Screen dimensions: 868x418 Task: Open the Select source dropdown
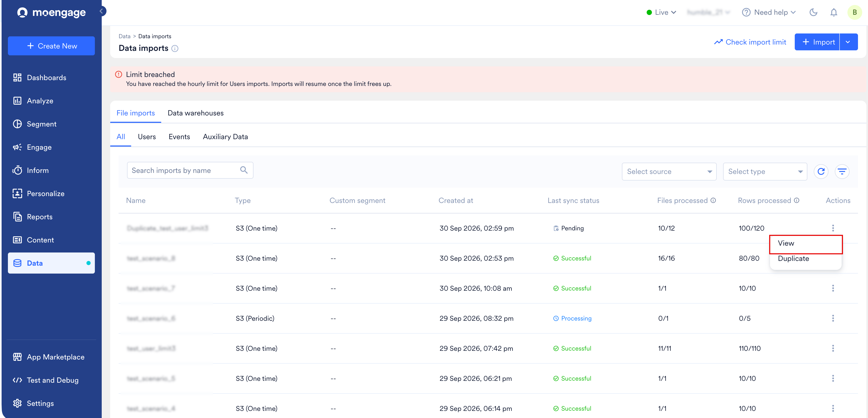point(669,172)
